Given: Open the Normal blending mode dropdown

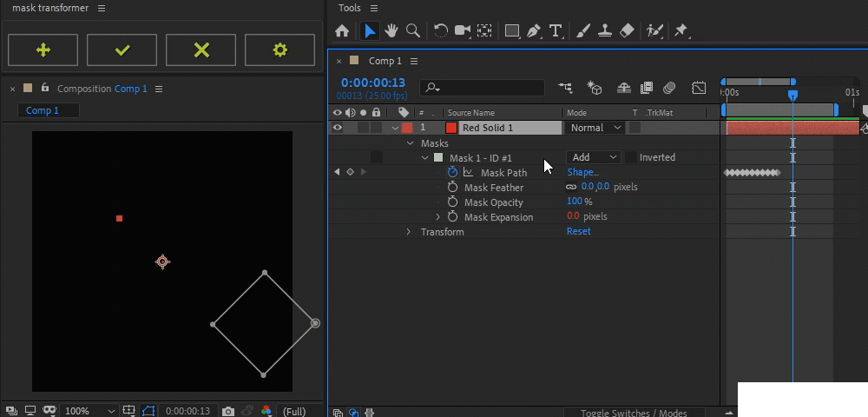Looking at the screenshot, I should (x=595, y=128).
